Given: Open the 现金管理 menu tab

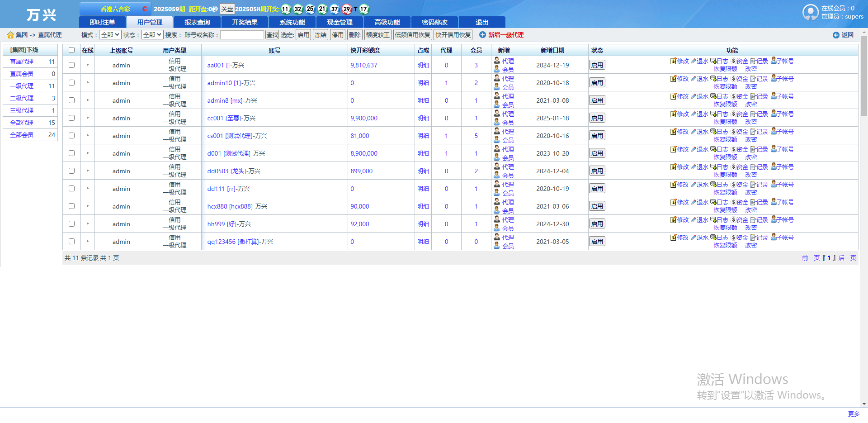Looking at the screenshot, I should 340,22.
